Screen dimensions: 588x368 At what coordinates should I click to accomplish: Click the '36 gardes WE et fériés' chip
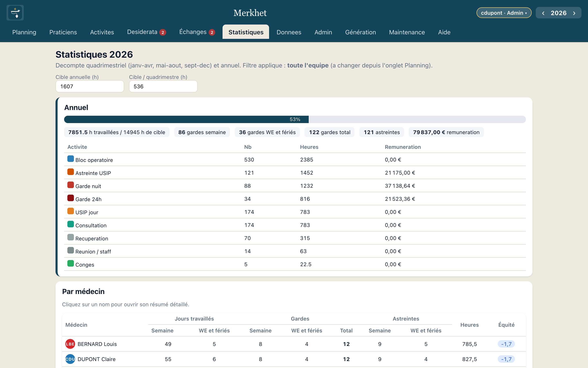pyautogui.click(x=267, y=132)
